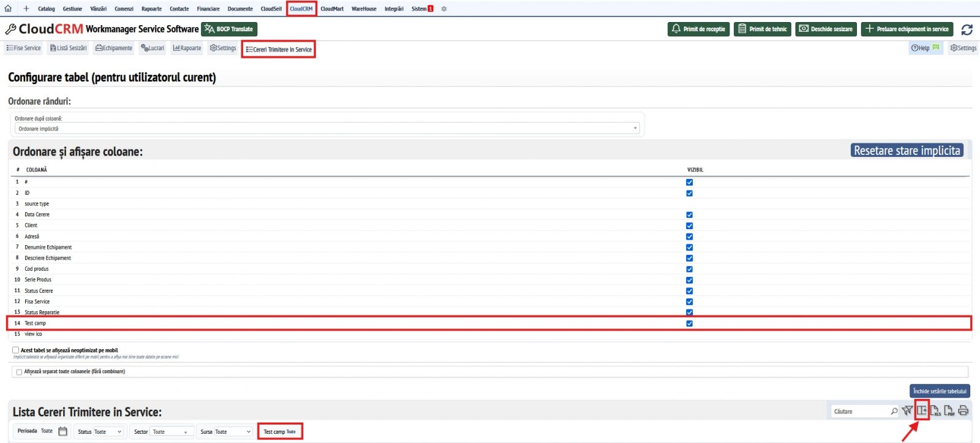
Task: Export the list to XLS
Action: coord(936,411)
